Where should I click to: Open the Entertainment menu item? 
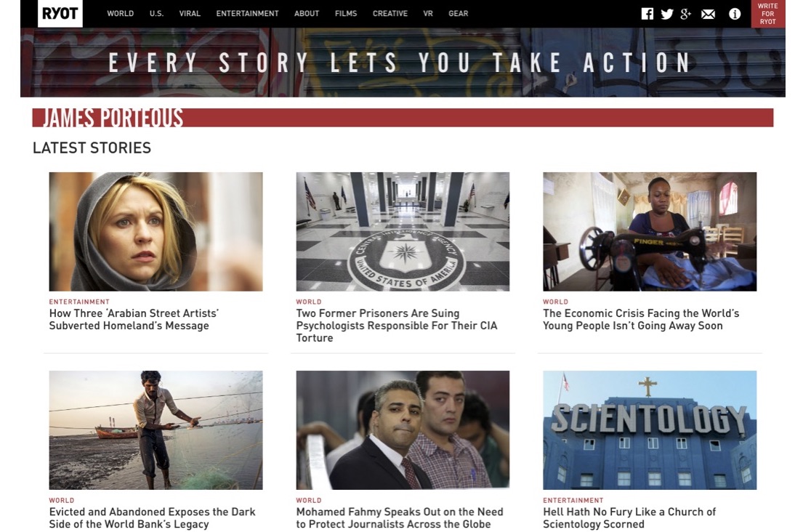point(247,14)
